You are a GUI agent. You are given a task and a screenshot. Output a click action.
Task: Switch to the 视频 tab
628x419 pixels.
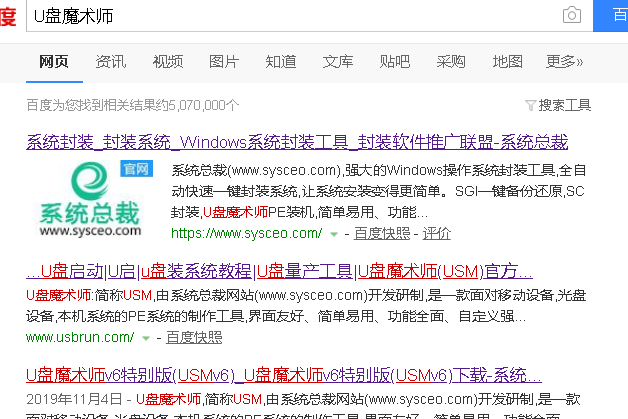(x=168, y=62)
